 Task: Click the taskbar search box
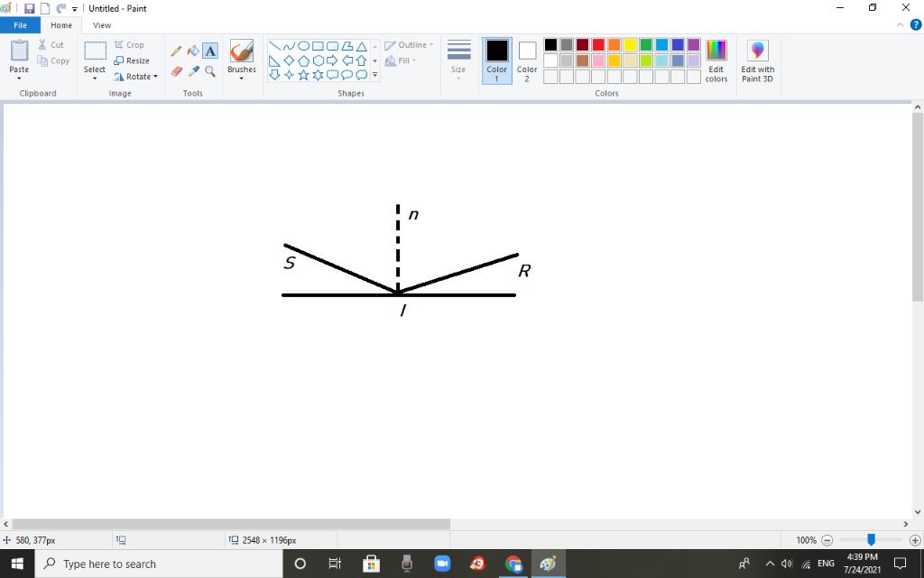pyautogui.click(x=159, y=564)
